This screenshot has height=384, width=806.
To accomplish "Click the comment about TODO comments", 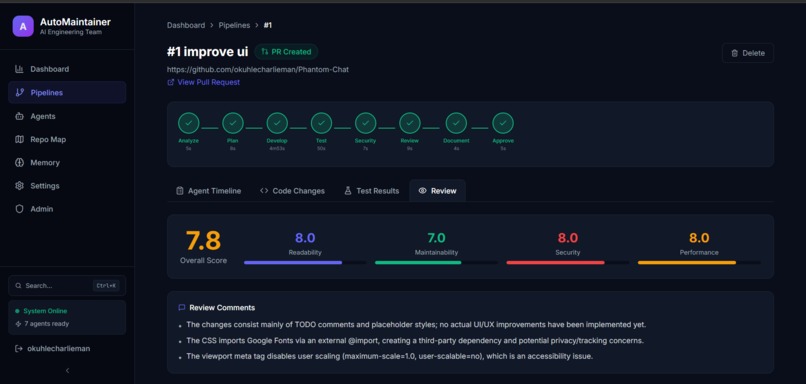I will [x=416, y=325].
